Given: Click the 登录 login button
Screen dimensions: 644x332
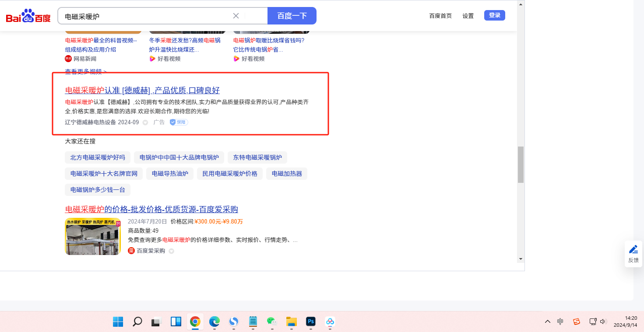Looking at the screenshot, I should [x=494, y=15].
